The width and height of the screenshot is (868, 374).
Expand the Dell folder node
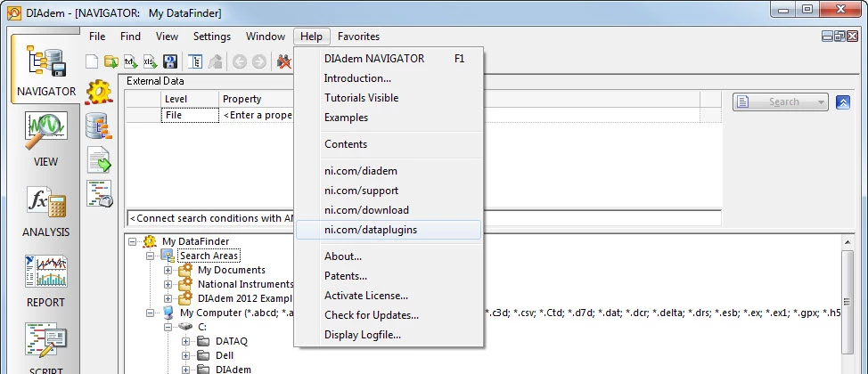click(x=185, y=355)
